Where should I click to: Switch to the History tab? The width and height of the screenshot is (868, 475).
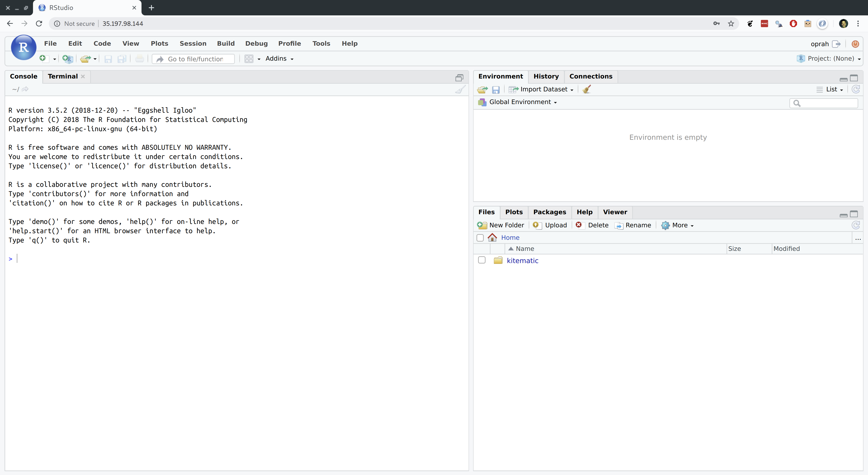[x=546, y=76]
